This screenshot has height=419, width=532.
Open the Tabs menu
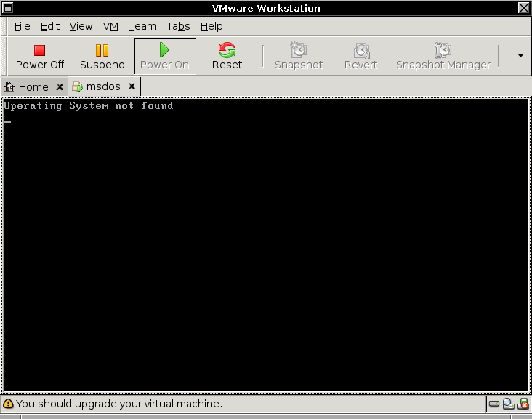178,26
